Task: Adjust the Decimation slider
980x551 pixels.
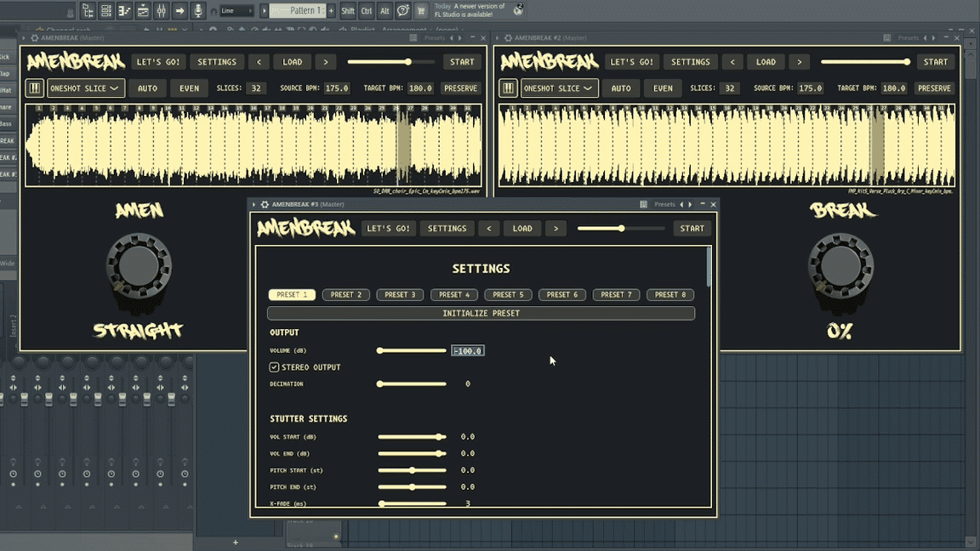Action: pos(412,384)
